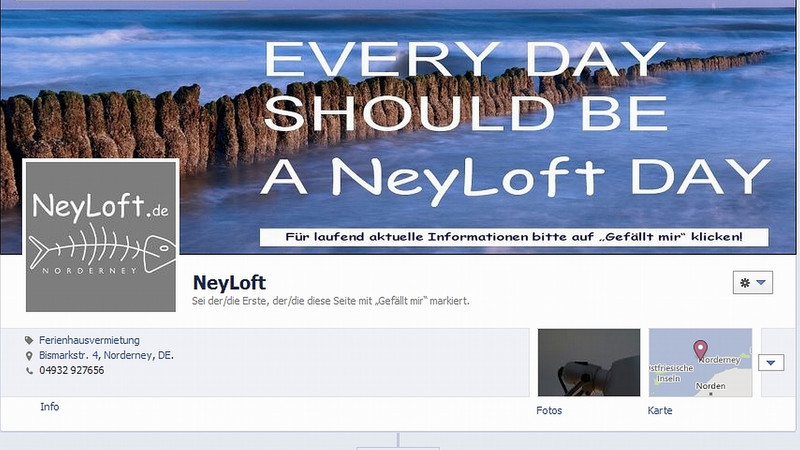This screenshot has height=450, width=800.
Task: Click the fish skeleton graphic in logo
Action: [102, 248]
